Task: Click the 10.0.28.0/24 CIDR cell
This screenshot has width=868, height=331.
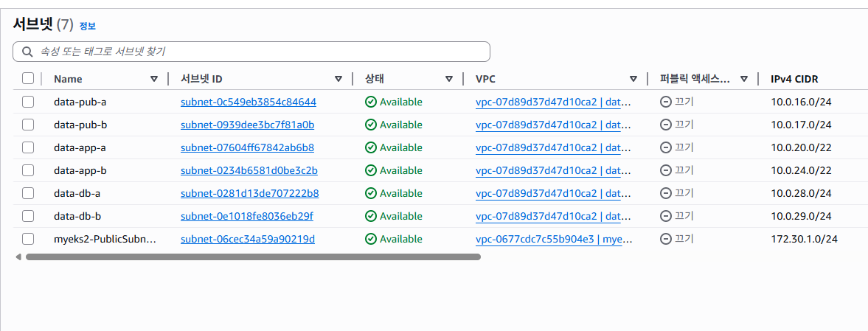Action: tap(801, 193)
